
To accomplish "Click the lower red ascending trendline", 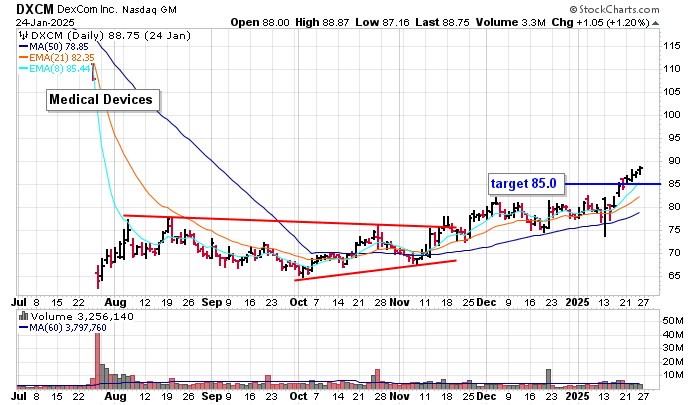I will [375, 271].
